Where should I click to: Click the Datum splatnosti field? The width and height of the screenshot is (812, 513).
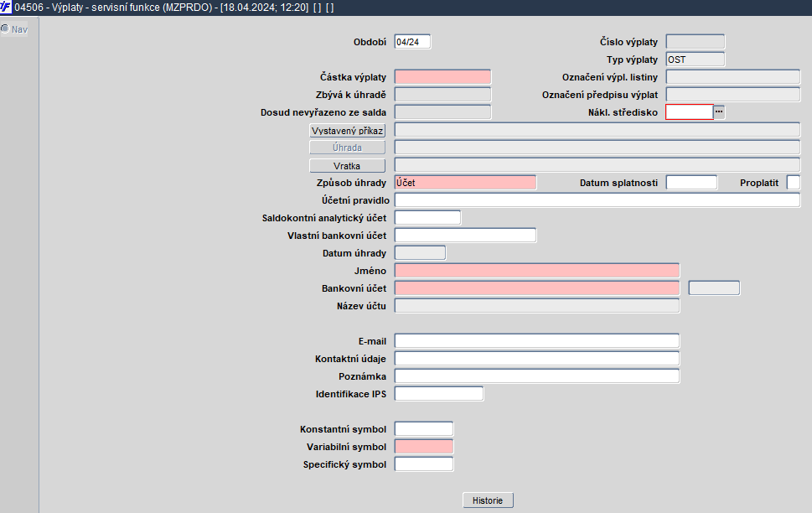692,183
